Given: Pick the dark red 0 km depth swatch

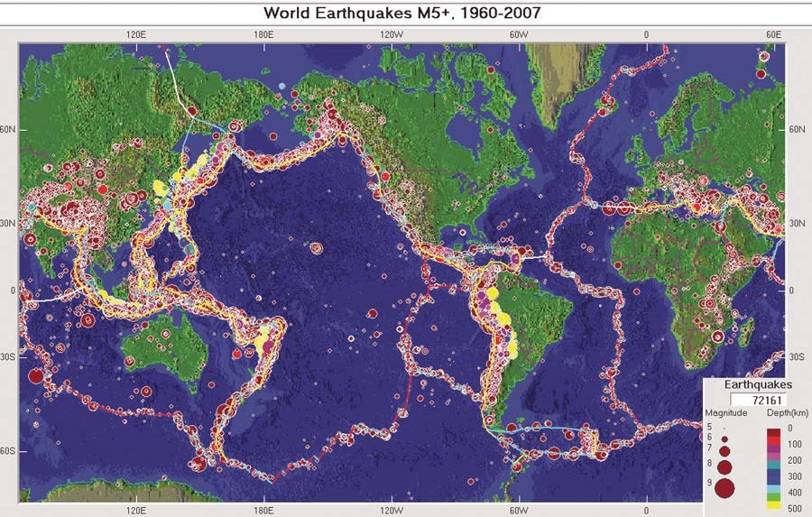Looking at the screenshot, I should point(772,433).
